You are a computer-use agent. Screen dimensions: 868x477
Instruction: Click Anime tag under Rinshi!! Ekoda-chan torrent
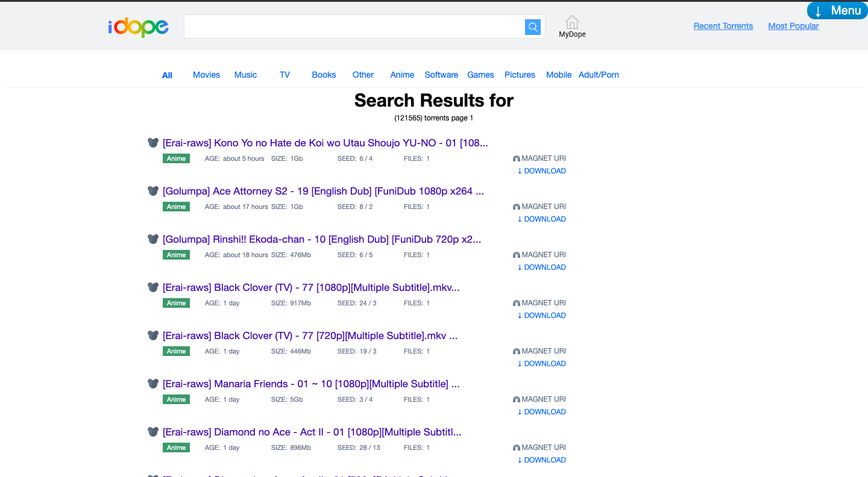click(176, 255)
